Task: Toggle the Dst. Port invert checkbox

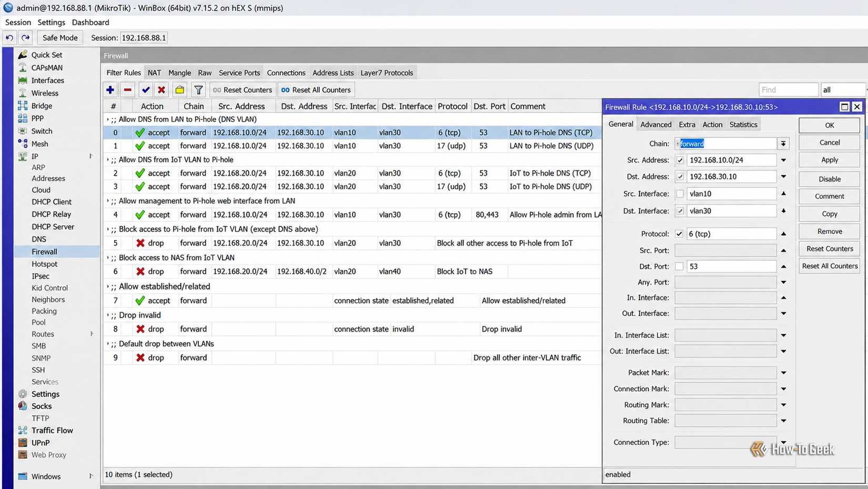Action: tap(679, 266)
